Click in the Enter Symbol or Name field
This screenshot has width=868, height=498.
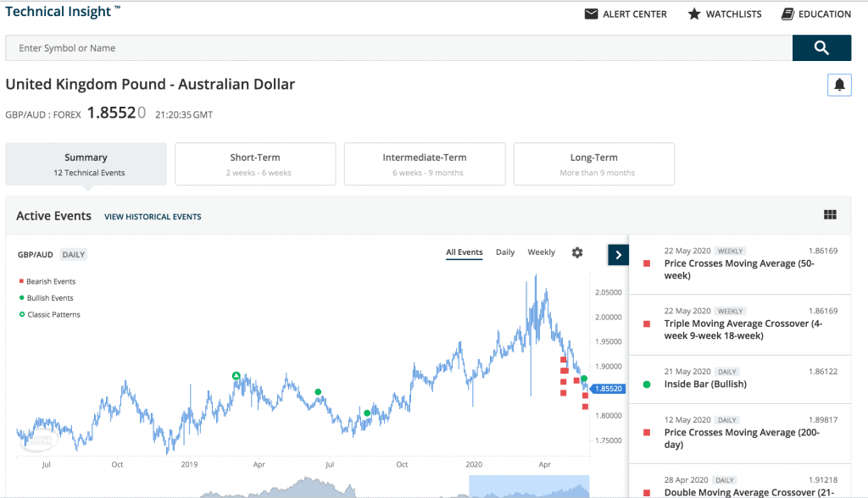(x=399, y=48)
